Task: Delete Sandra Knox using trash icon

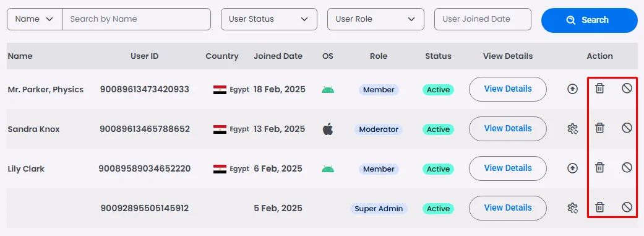Action: 599,128
